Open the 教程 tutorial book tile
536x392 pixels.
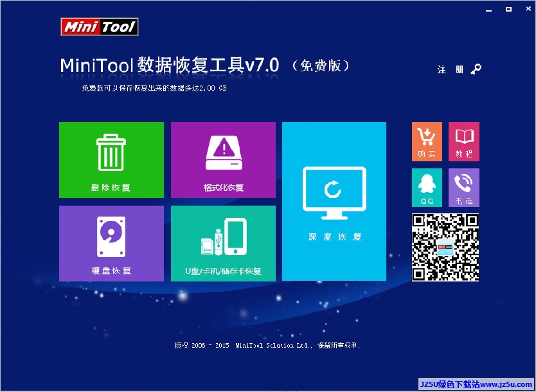click(x=464, y=141)
